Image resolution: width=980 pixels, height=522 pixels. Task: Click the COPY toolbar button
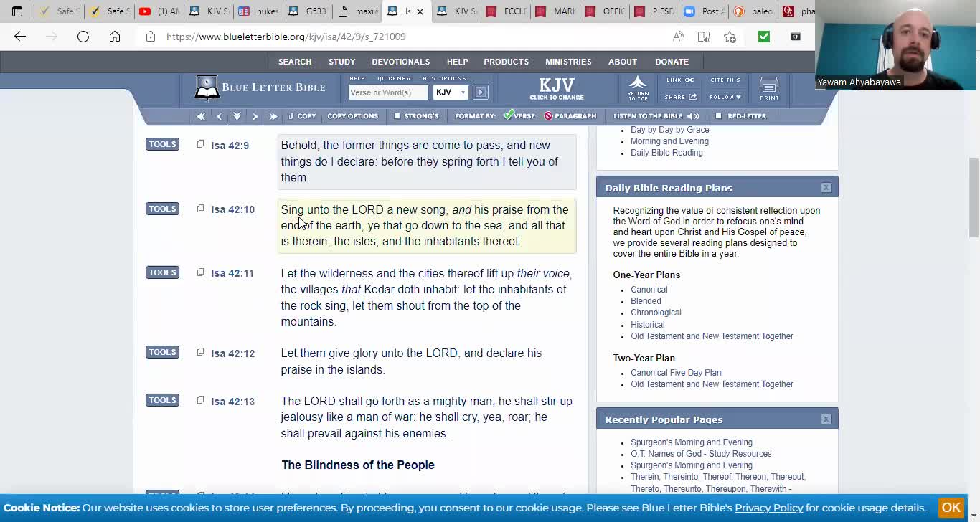click(x=302, y=116)
